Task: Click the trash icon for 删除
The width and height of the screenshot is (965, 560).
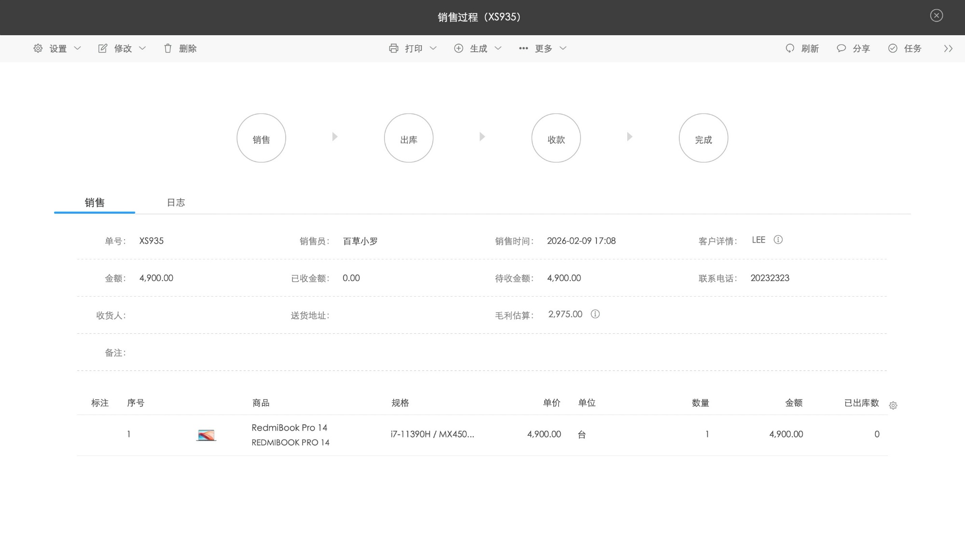Action: coord(168,48)
